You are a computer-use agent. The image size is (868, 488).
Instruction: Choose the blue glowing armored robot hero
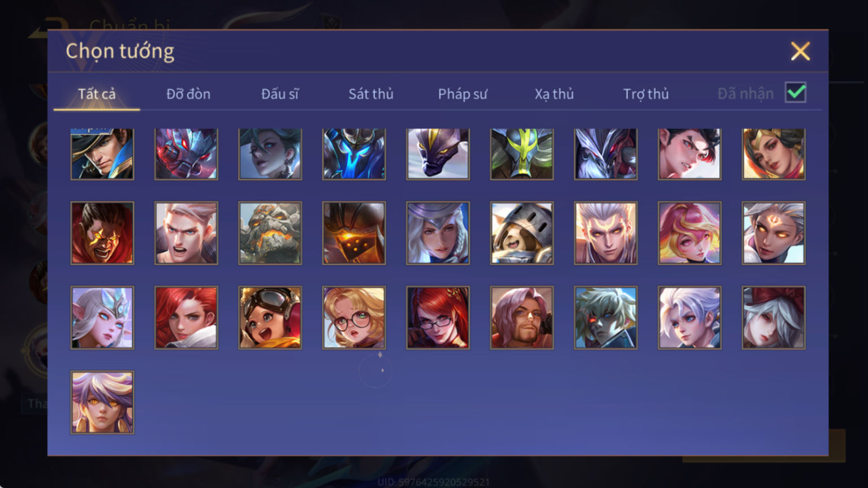354,154
